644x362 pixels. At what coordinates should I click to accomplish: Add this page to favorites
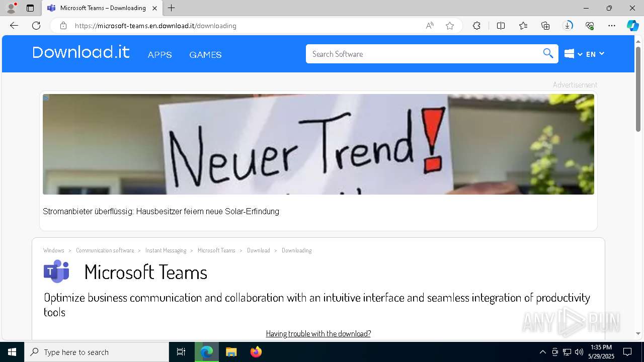[450, 26]
